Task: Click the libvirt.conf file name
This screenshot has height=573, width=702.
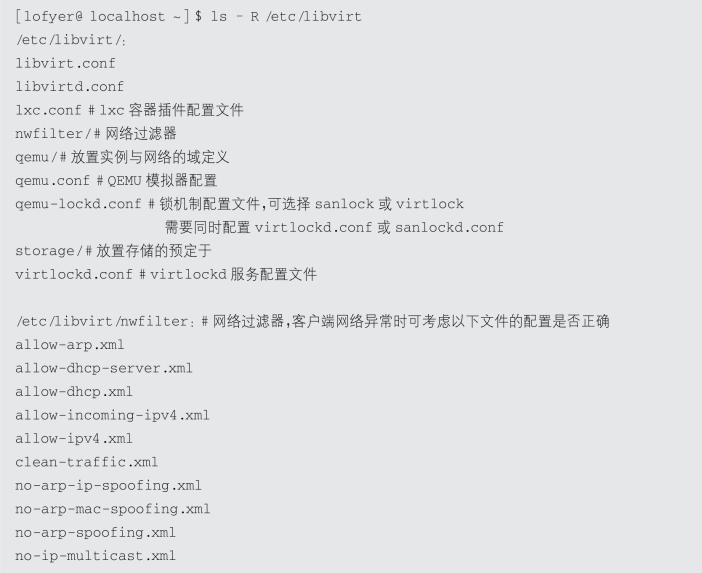Action: coord(65,63)
